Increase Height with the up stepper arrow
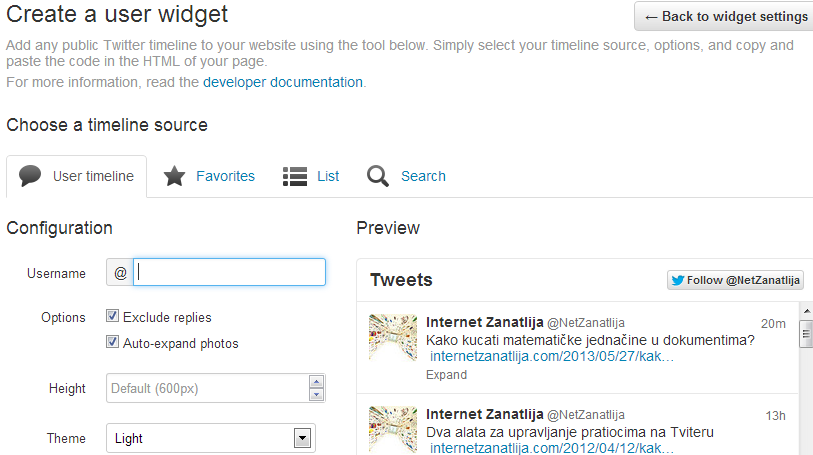 316,382
